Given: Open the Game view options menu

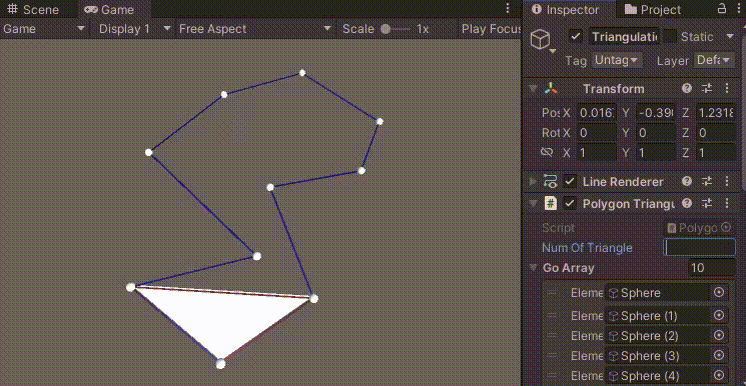Looking at the screenshot, I should [x=508, y=9].
